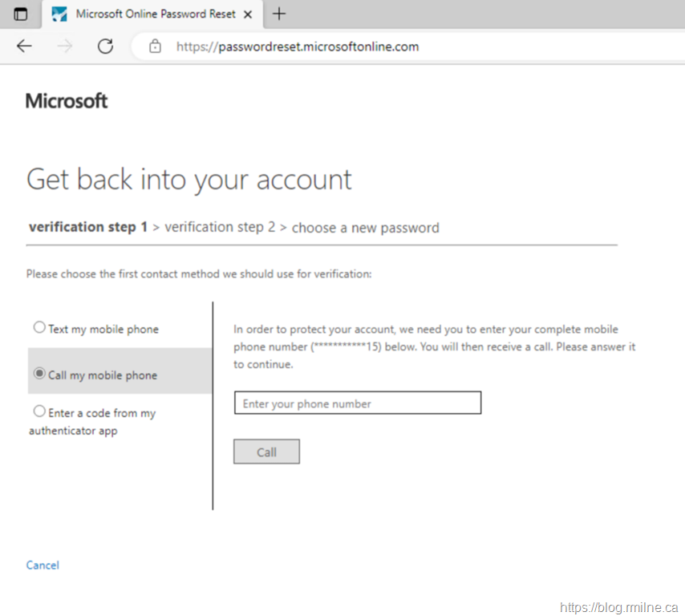Click the Microsoft logo
This screenshot has height=616, width=685.
(67, 101)
